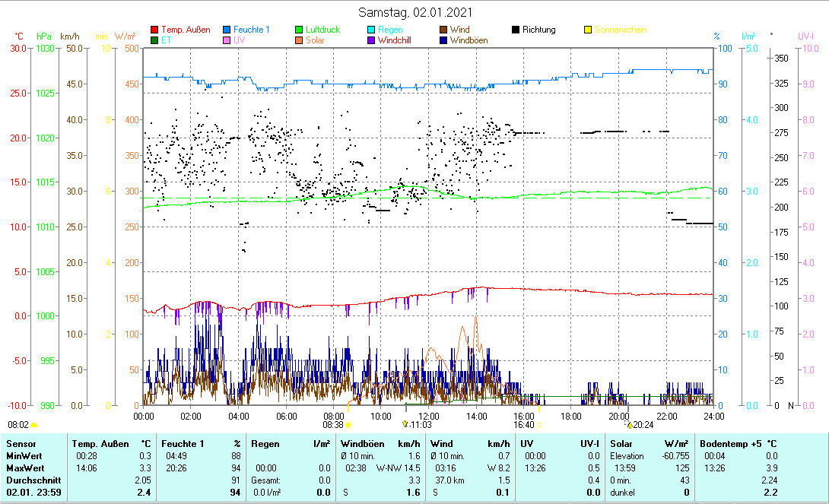Viewport: 829px width, 504px height.
Task: Select the black Richtung legend square
Action: pyautogui.click(x=516, y=30)
